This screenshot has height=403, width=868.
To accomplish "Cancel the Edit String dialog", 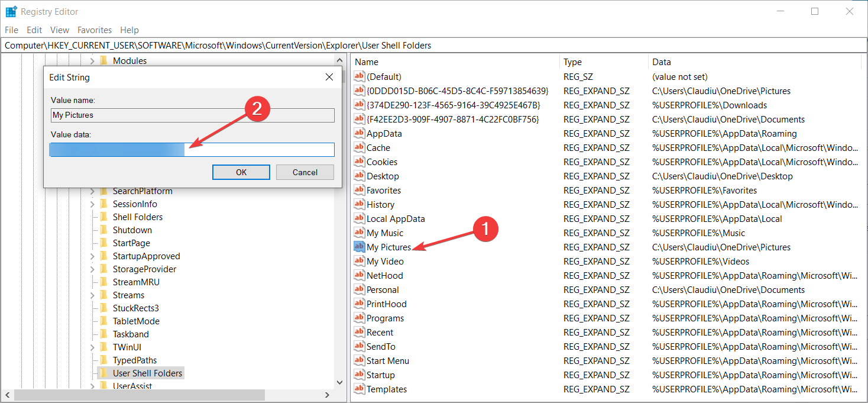I will click(x=305, y=172).
